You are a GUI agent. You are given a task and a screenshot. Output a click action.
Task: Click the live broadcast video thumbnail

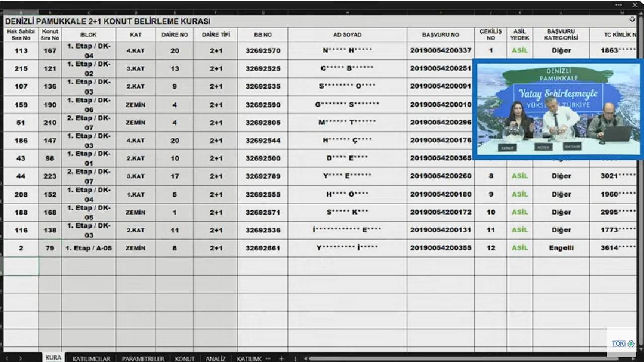pyautogui.click(x=557, y=110)
